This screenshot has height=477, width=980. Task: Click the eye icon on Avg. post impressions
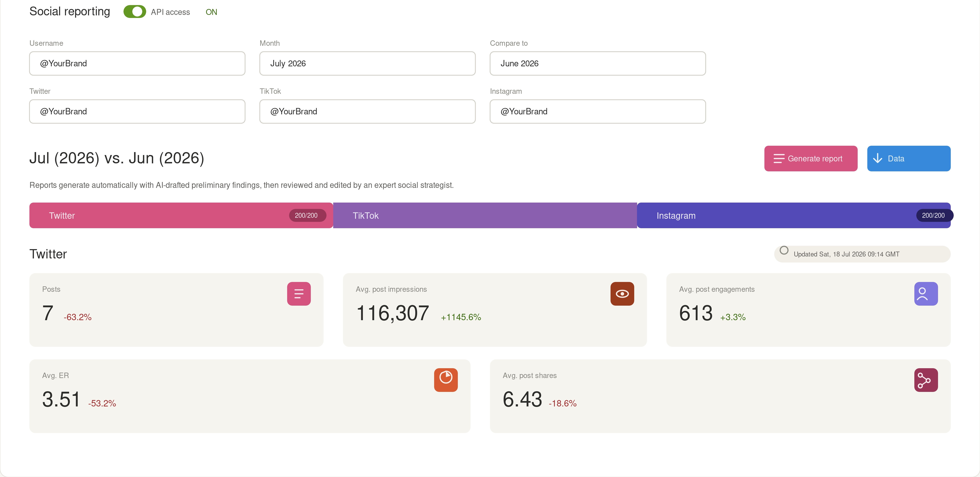click(622, 294)
